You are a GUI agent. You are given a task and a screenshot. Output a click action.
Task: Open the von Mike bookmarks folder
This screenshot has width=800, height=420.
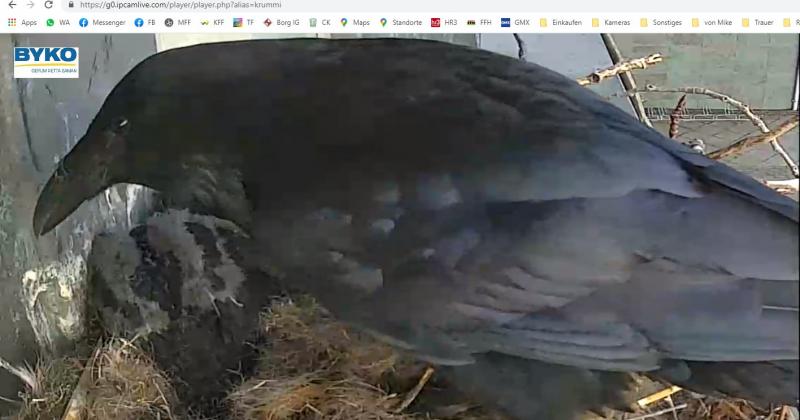click(x=712, y=22)
